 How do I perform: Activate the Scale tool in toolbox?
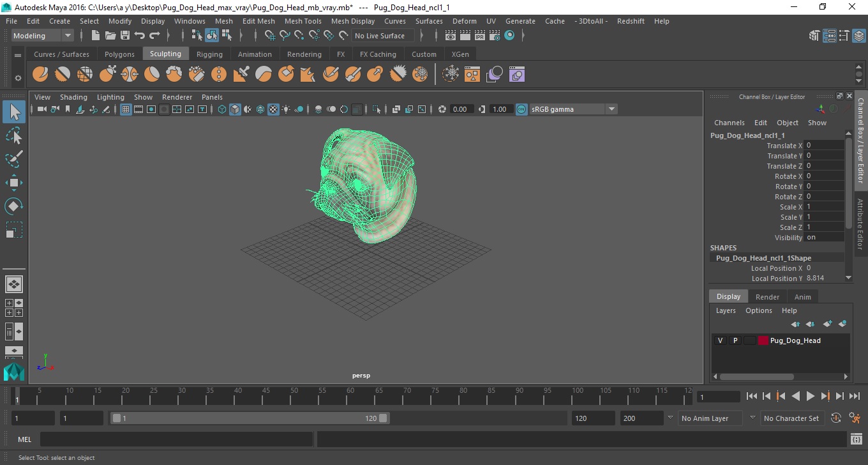tap(14, 230)
